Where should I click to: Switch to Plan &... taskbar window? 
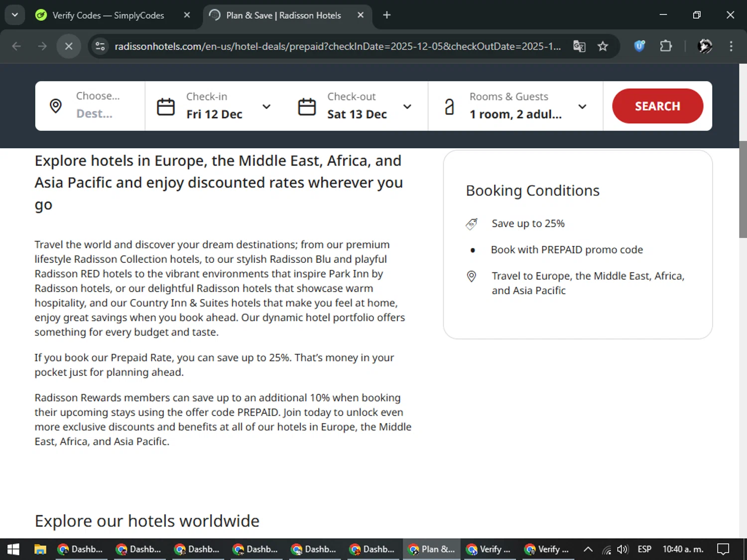pos(431,549)
